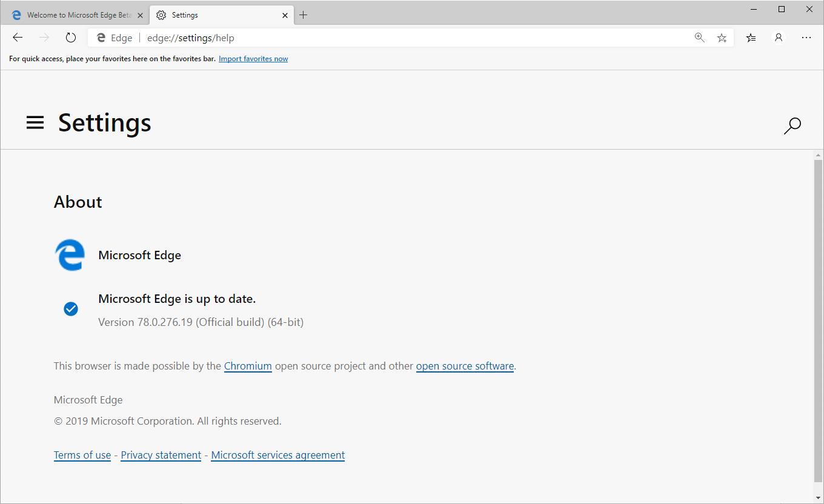The height and width of the screenshot is (504, 824).
Task: Click the forward navigation arrow
Action: 44,38
